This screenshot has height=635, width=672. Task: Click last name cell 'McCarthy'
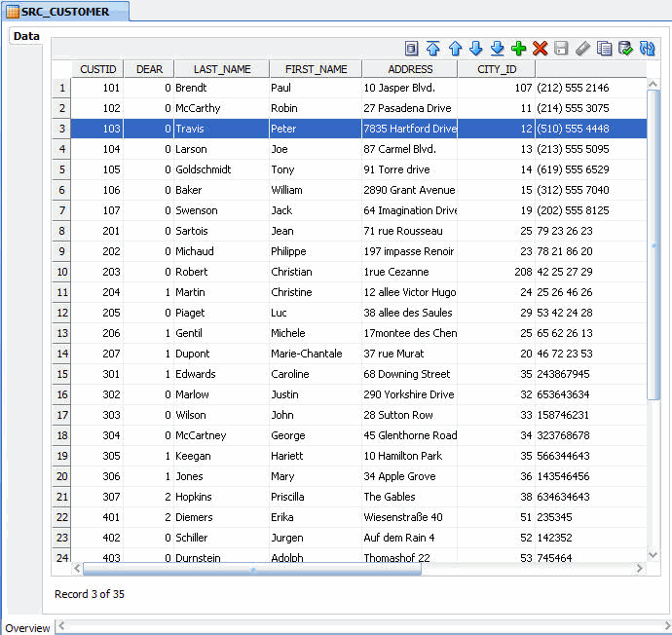(x=221, y=108)
